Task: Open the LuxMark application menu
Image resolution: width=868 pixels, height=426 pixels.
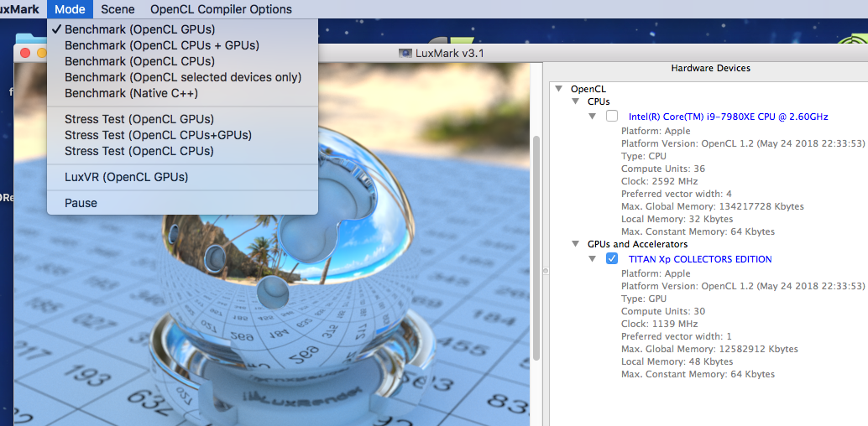Action: pyautogui.click(x=19, y=9)
